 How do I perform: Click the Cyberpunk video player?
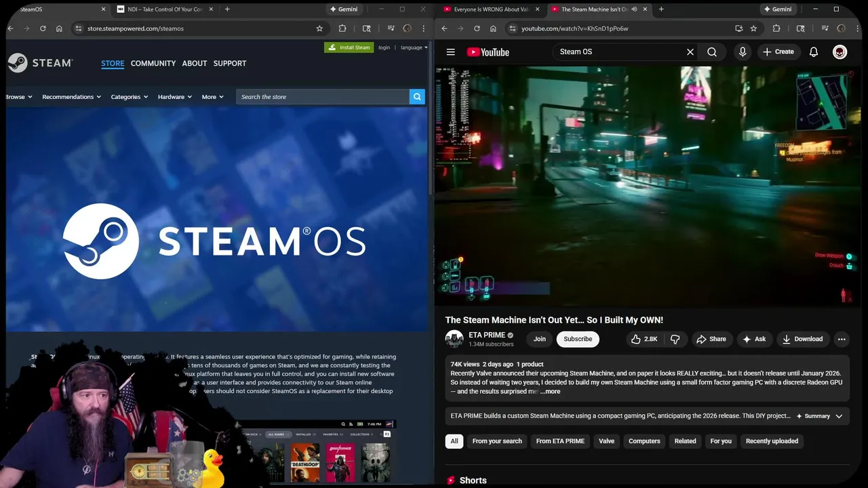[648, 186]
